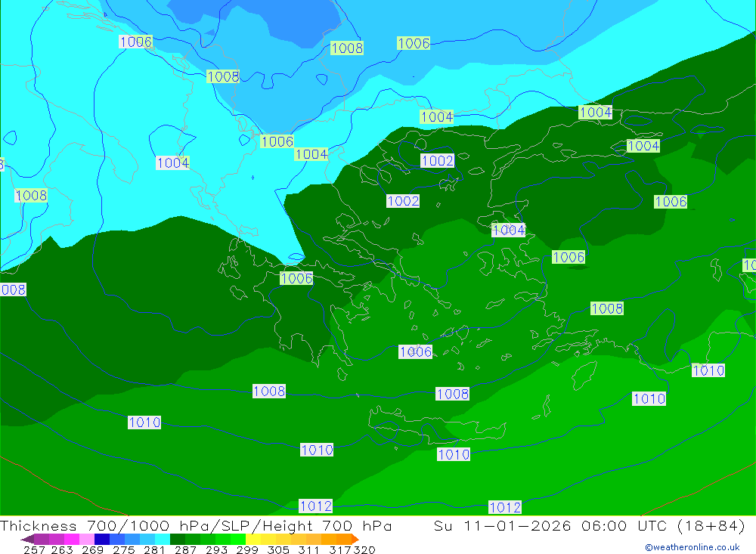Viewport: 756px width, 554px height.
Task: Click the 299 legend value
Action: [x=247, y=549]
